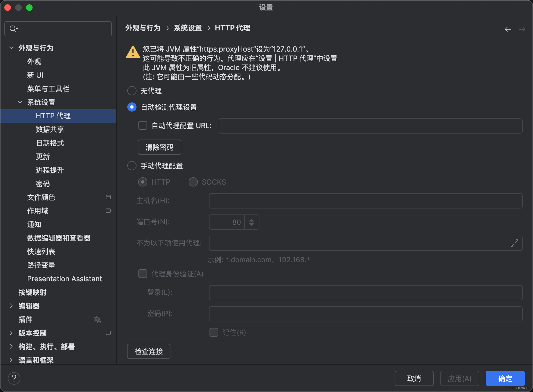Select 手动代理配置 radio option
The height and width of the screenshot is (392, 533).
coord(132,166)
